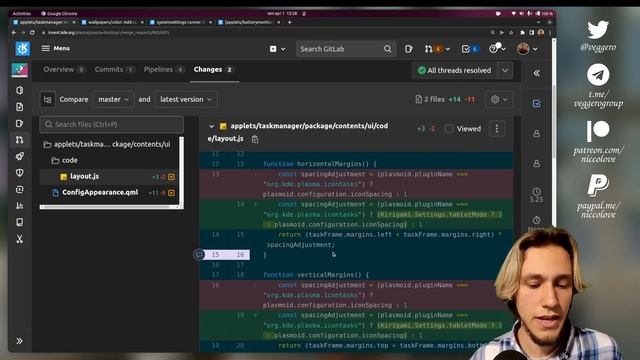The image size is (640, 360).
Task: Click the Search GitLab field
Action: pos(345,49)
